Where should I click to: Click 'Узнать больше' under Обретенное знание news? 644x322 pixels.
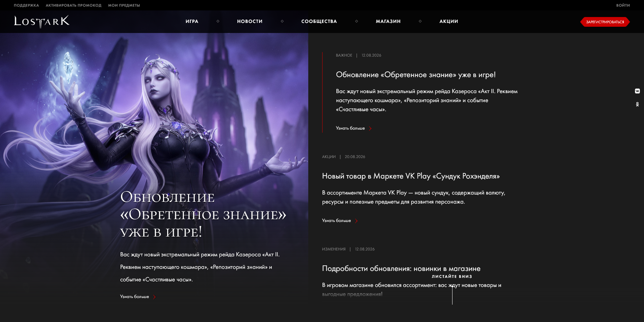coord(350,128)
